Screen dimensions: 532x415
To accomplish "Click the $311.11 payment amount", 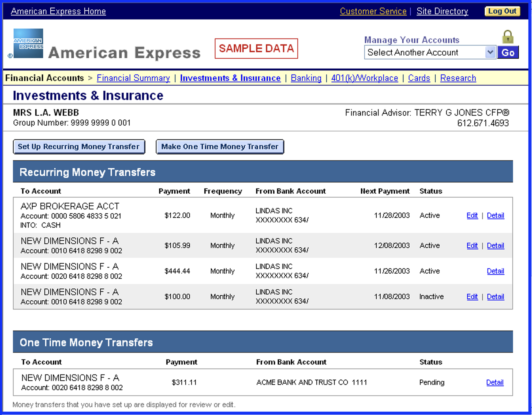I will [184, 382].
